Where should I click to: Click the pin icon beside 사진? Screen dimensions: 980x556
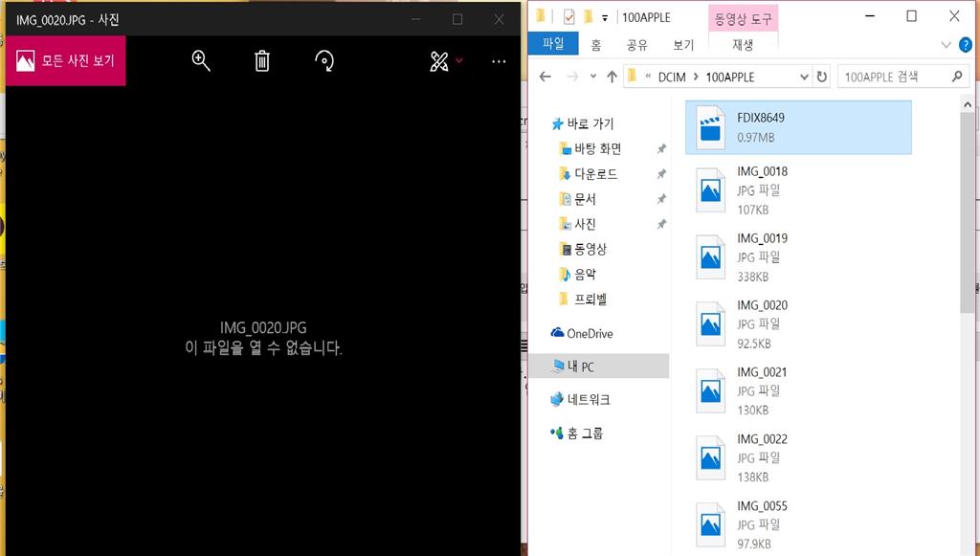coord(660,224)
